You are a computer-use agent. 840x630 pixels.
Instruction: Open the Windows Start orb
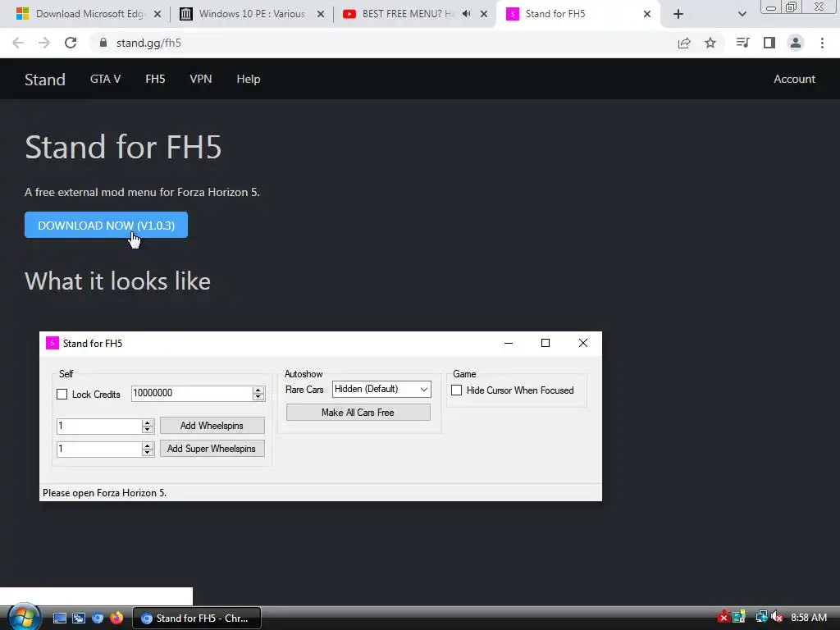tap(23, 617)
